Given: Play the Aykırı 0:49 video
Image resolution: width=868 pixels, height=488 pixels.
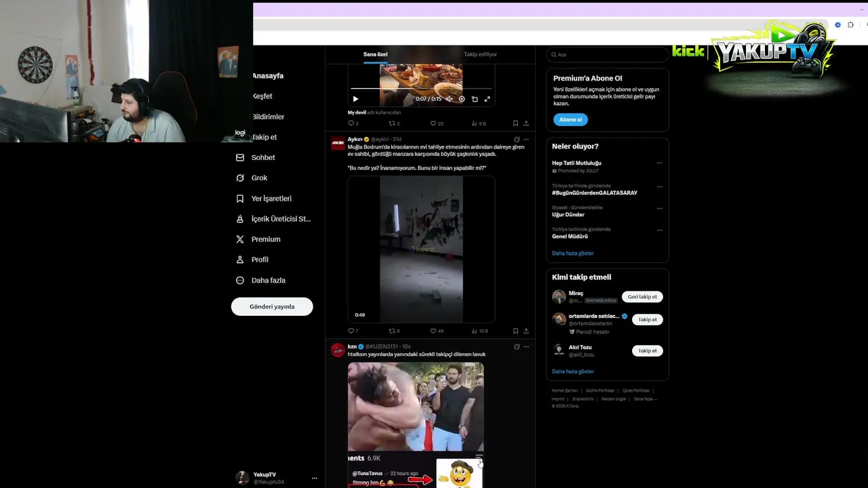Looking at the screenshot, I should click(421, 249).
